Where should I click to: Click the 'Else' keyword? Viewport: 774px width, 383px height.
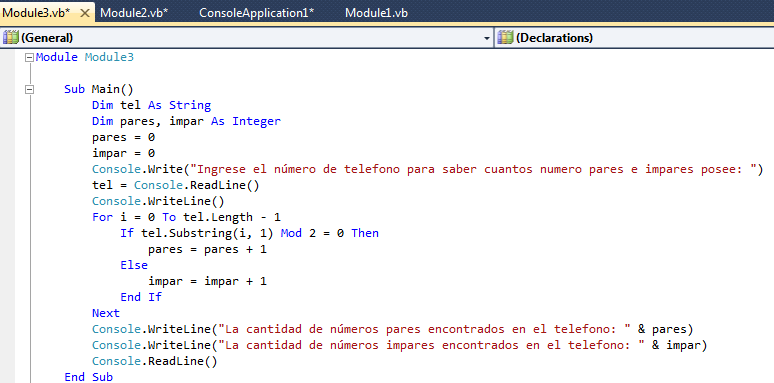(x=134, y=265)
